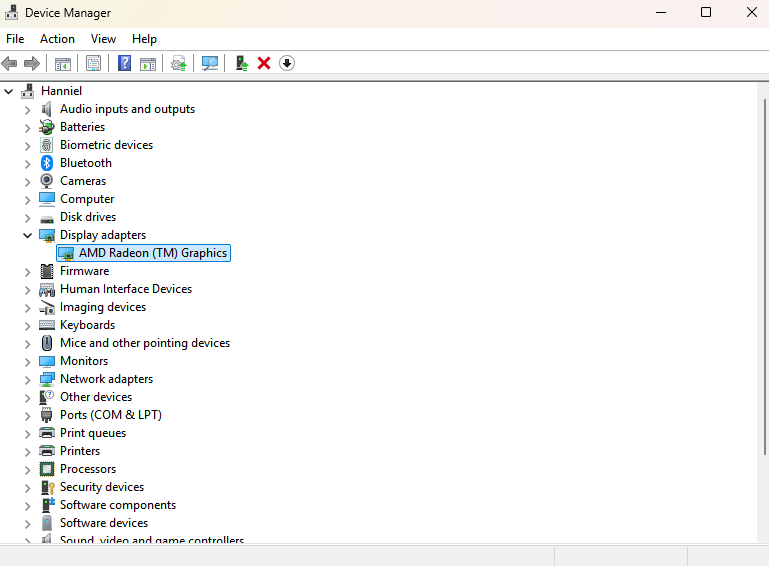Select the Ports (COM & LPT) label
Screen dimensions: 769x566
point(111,415)
